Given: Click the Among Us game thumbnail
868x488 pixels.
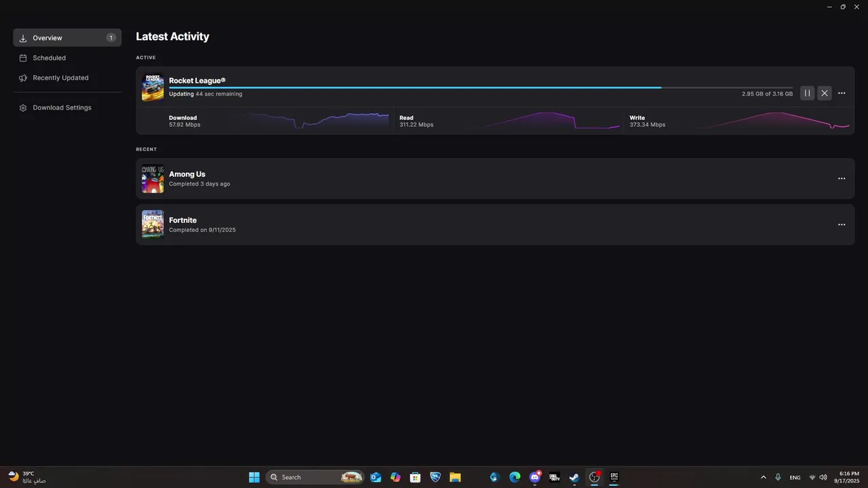Looking at the screenshot, I should click(x=153, y=179).
